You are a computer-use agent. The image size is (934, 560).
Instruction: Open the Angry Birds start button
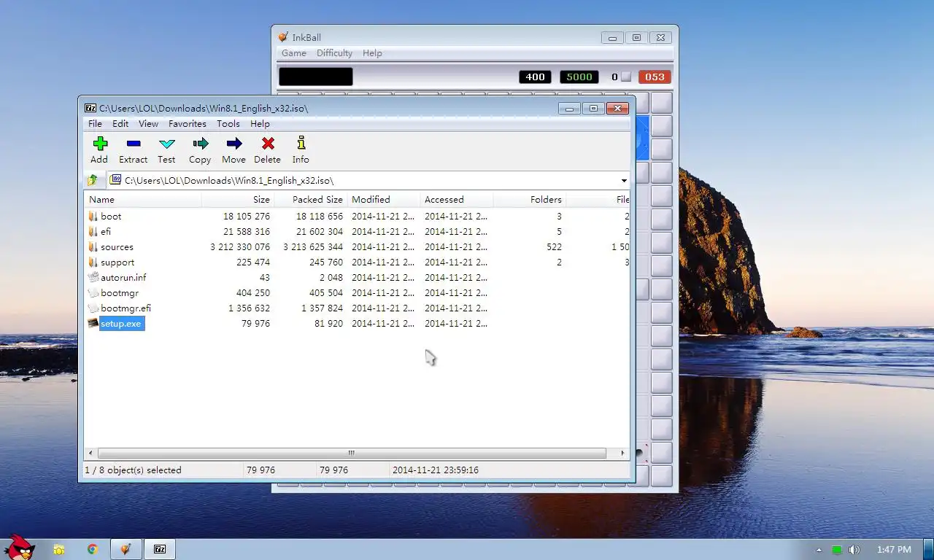click(x=18, y=548)
